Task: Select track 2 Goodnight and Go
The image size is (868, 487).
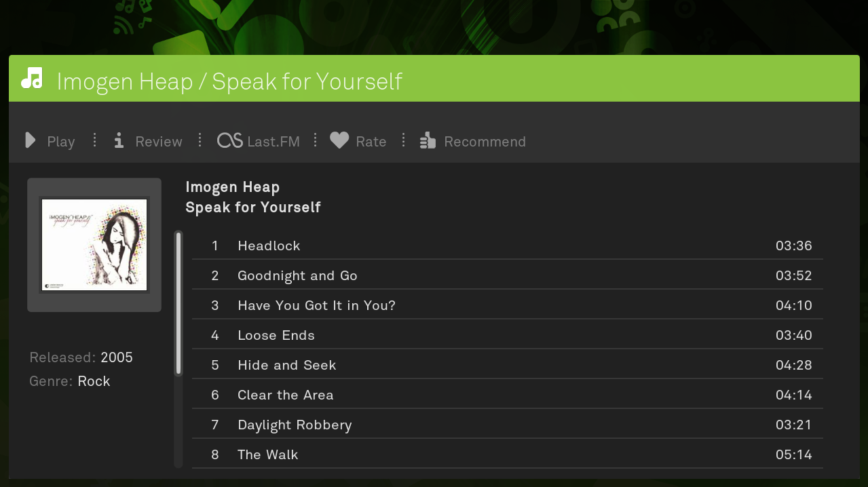Action: tap(508, 275)
